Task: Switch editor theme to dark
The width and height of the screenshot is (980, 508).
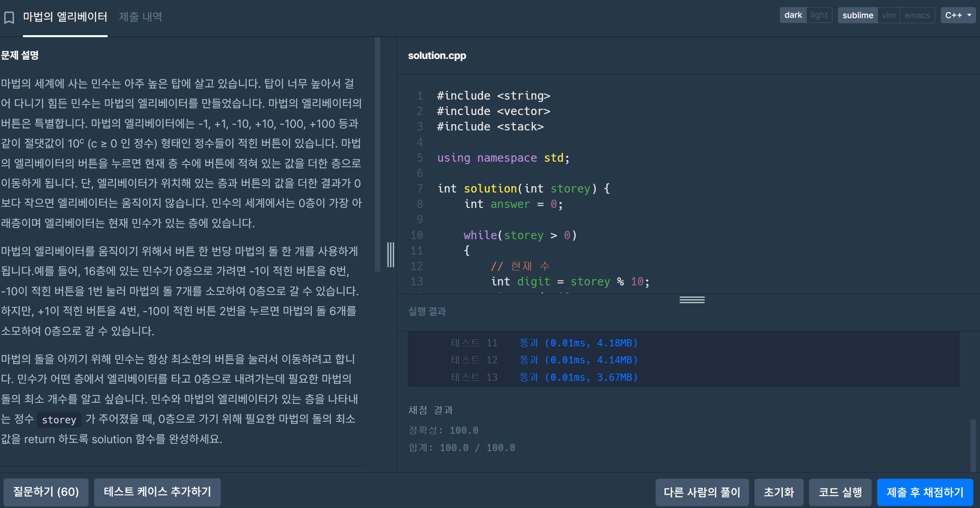Action: 792,15
